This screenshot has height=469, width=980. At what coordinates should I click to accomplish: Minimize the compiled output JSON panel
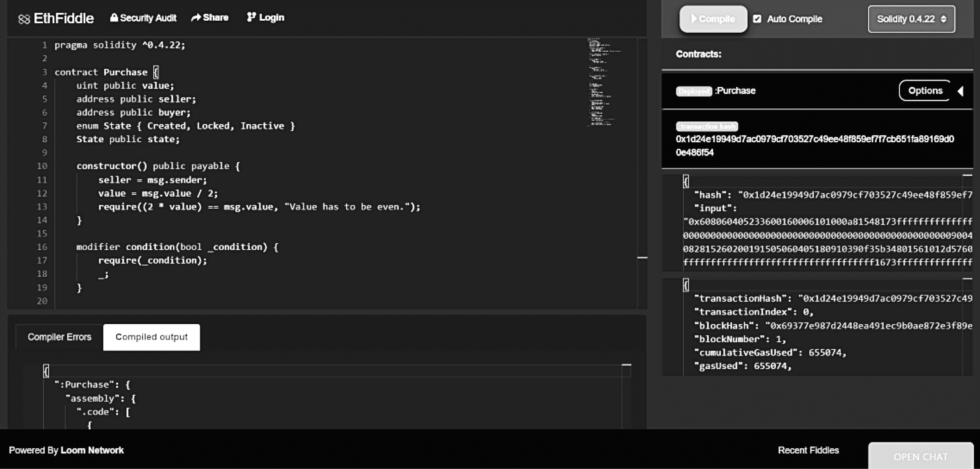(x=626, y=365)
